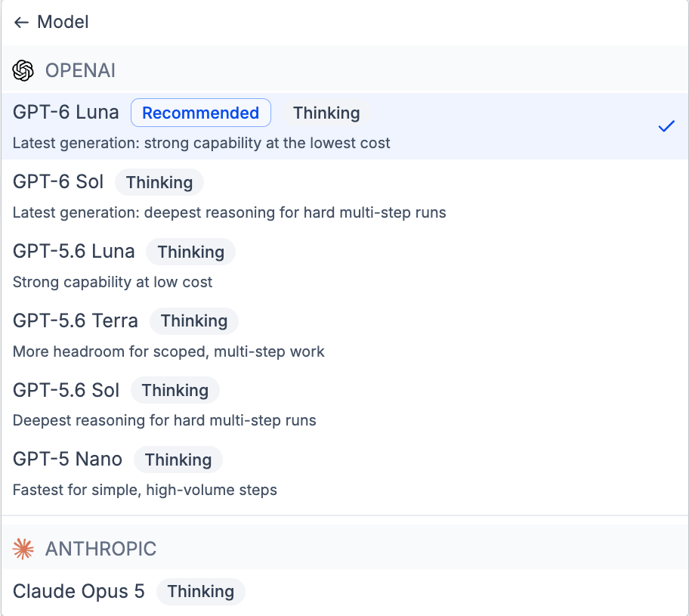Click the 'Strong capability at low cost' description

(113, 282)
